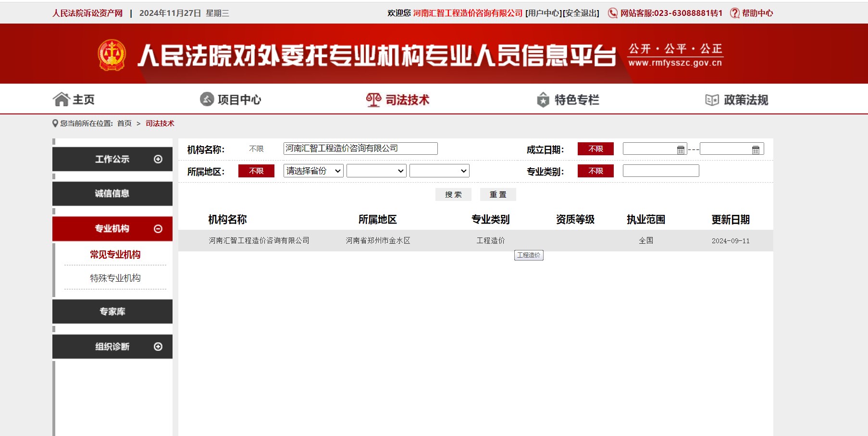Click the 更新日期 column header
The width and height of the screenshot is (868, 436).
tap(731, 220)
